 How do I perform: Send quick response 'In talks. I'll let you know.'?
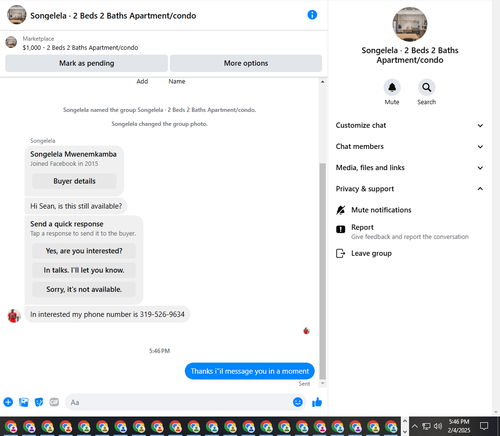84,270
